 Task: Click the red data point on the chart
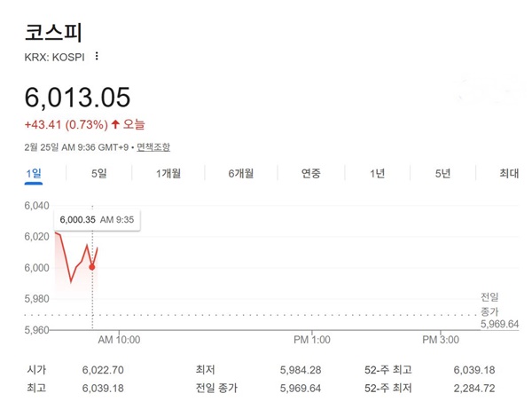tap(92, 267)
